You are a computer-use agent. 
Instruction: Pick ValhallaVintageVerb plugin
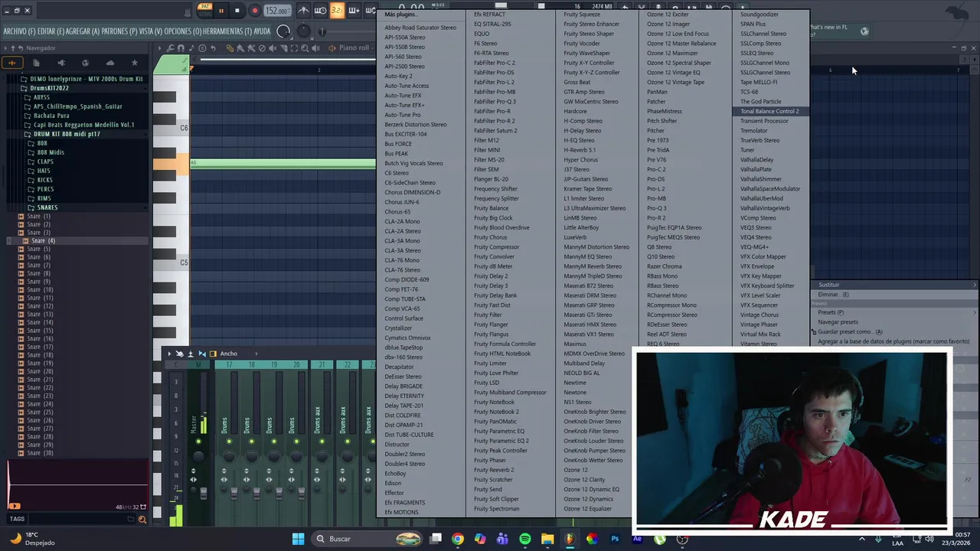click(x=765, y=208)
